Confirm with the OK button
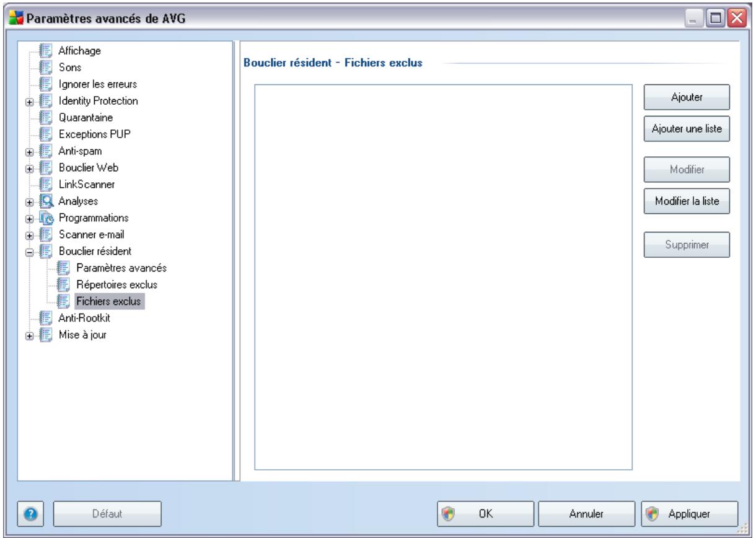Screen dimensions: 756x538 tap(486, 514)
